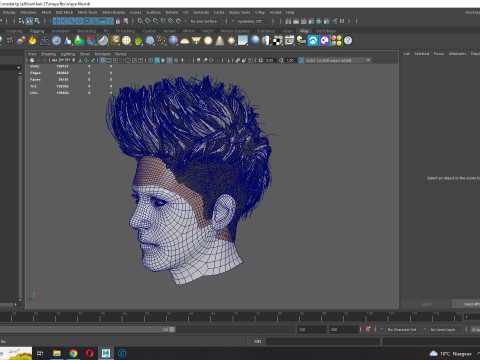Open the Help menu
This screenshot has width=480, height=360.
290,12
